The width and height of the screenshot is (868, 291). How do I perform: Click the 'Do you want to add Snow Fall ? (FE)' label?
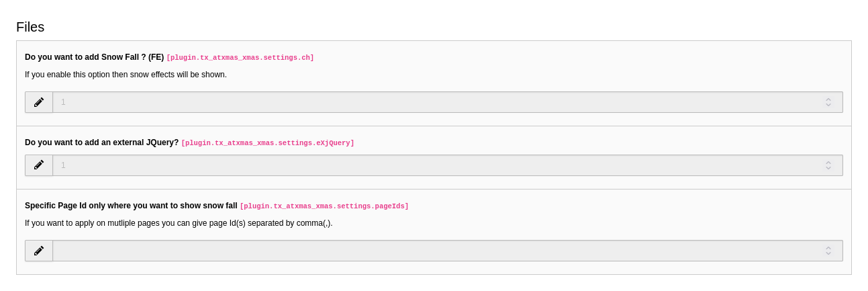94,57
